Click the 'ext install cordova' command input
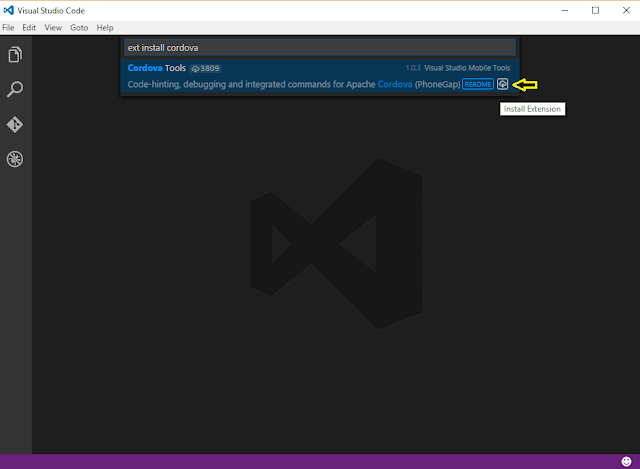The width and height of the screenshot is (640, 469). click(x=320, y=48)
